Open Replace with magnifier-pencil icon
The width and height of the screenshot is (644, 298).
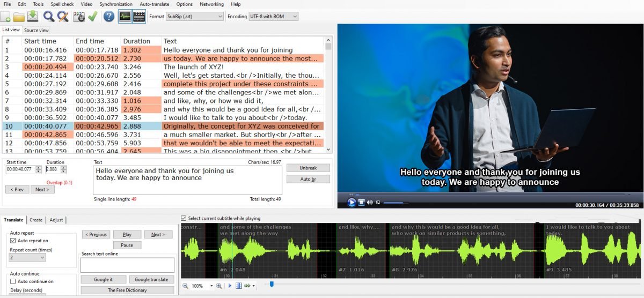tap(63, 17)
